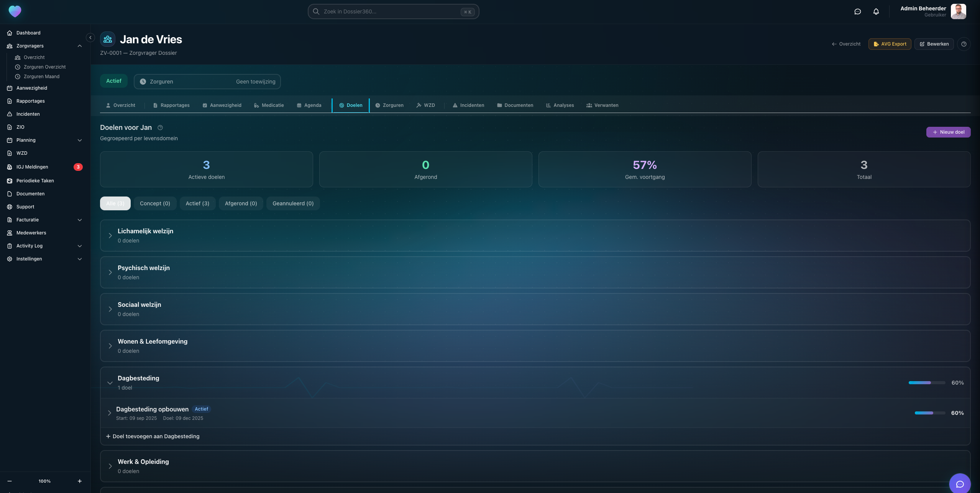The image size is (980, 493).
Task: Click progress bar of Dagbesteding opbouwen goal
Action: coord(930,413)
